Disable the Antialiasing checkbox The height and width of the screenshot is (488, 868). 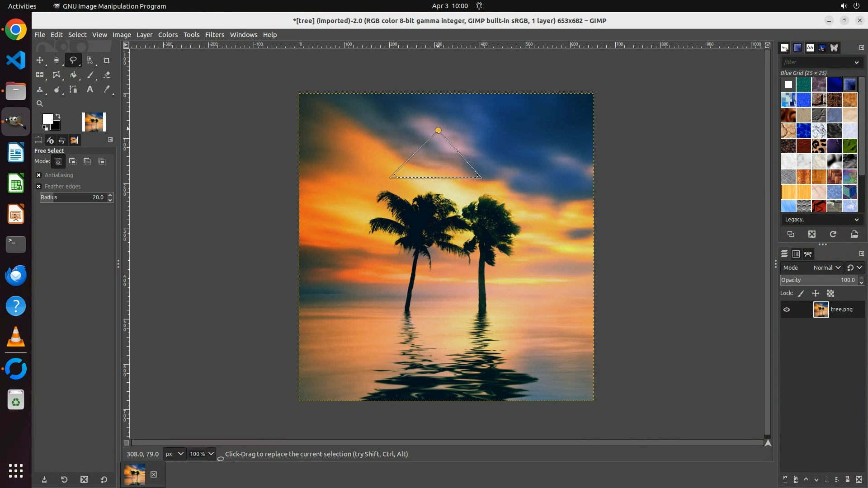[x=39, y=175]
